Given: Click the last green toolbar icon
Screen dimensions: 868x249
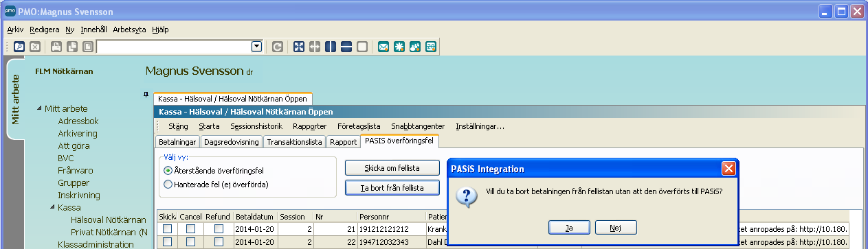Looking at the screenshot, I should pyautogui.click(x=431, y=47).
